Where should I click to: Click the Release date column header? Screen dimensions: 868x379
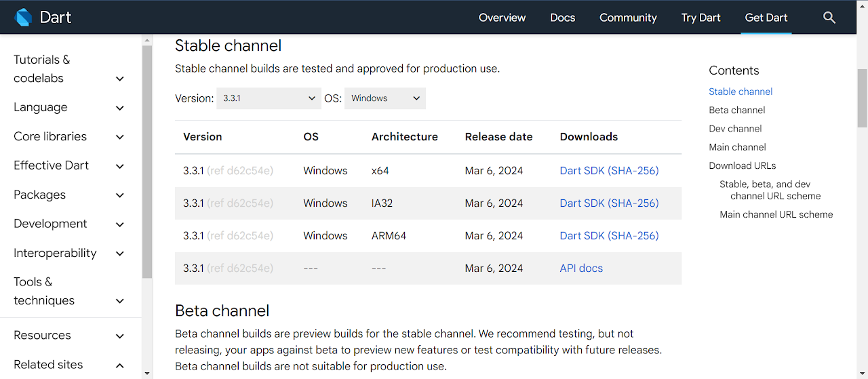[498, 137]
